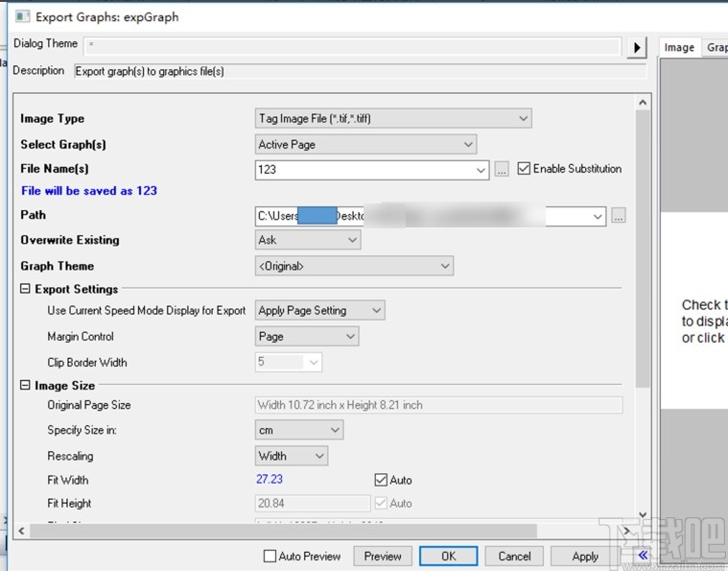Viewport: 728px width, 571px height.
Task: Open the Use Current Speed Mode dropdown
Action: [x=320, y=310]
